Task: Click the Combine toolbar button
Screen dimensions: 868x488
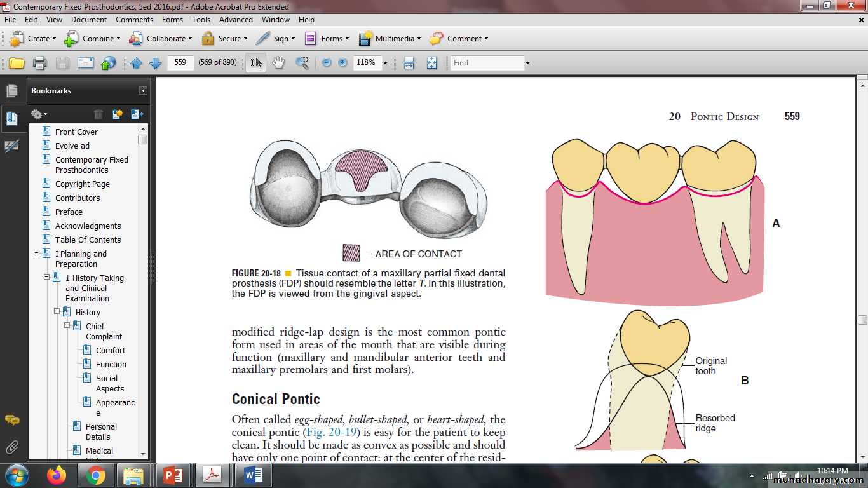Action: 92,39
